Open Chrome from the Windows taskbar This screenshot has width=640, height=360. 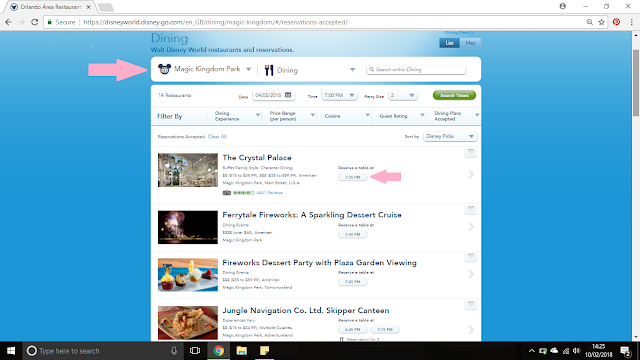pos(218,351)
